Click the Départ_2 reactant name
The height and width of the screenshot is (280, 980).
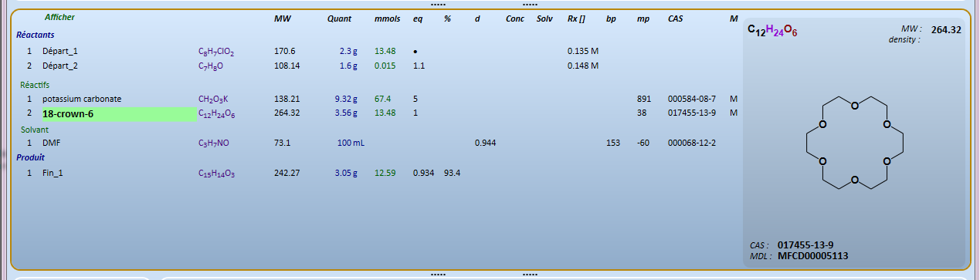tap(60, 66)
